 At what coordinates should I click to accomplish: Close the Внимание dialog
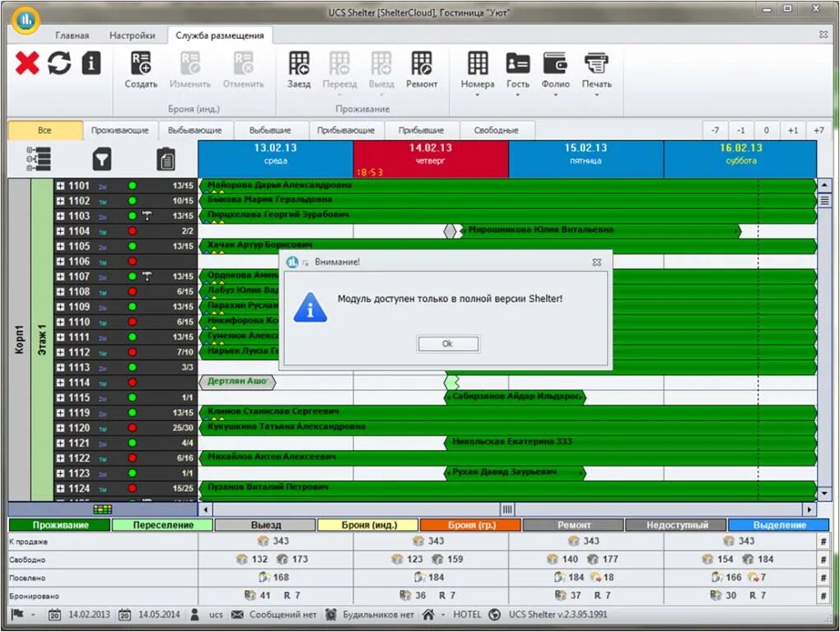[597, 263]
